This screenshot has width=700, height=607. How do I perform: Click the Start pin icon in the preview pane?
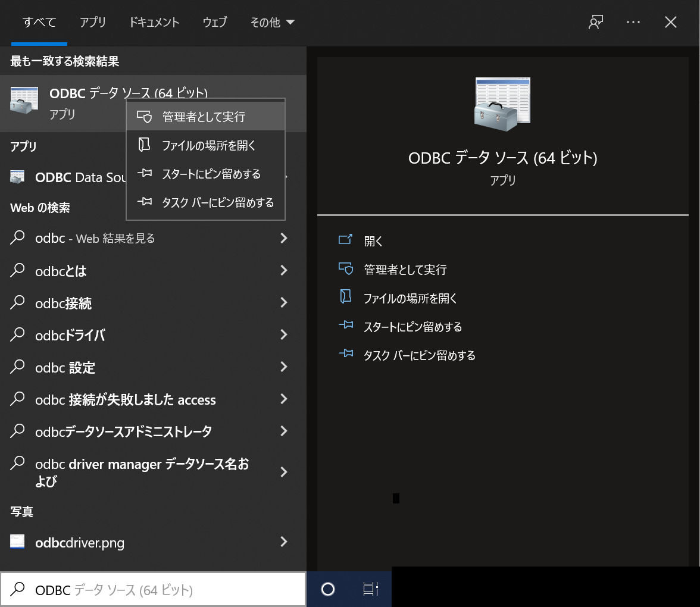346,325
